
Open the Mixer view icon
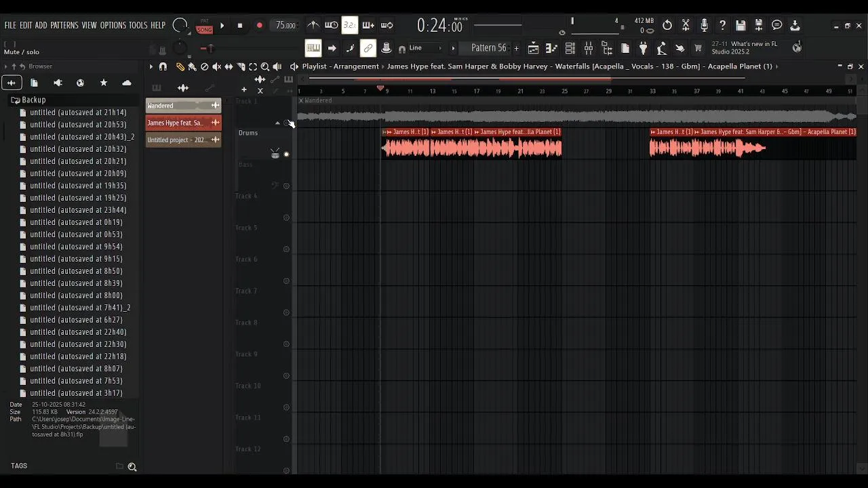[x=588, y=48]
